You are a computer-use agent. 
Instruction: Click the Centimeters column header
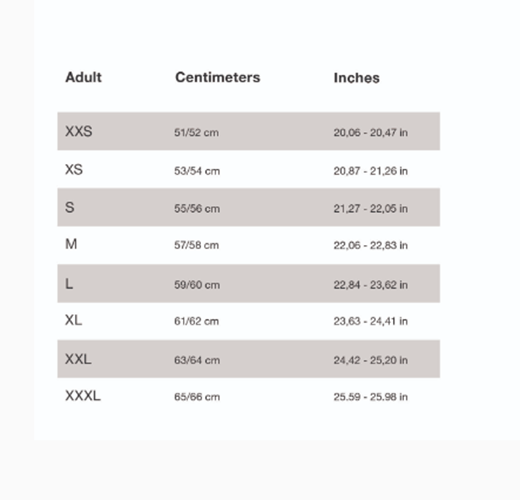pyautogui.click(x=218, y=77)
